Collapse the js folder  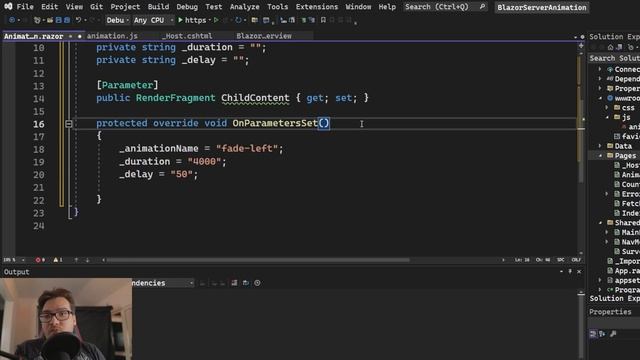[607, 118]
